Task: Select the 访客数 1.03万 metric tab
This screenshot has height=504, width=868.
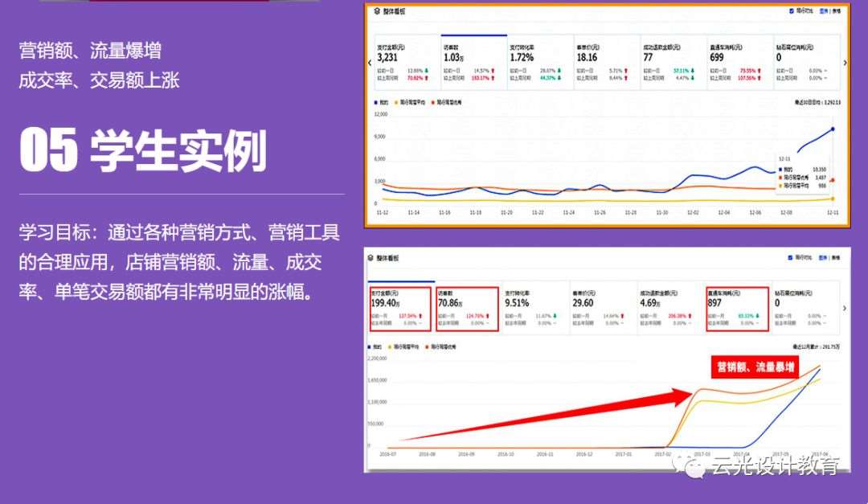Action: point(473,59)
